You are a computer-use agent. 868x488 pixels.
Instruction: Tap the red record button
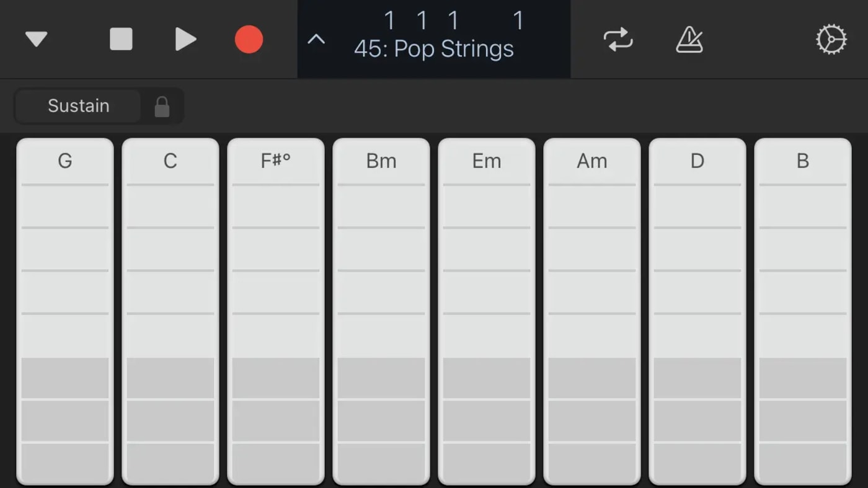(x=249, y=38)
